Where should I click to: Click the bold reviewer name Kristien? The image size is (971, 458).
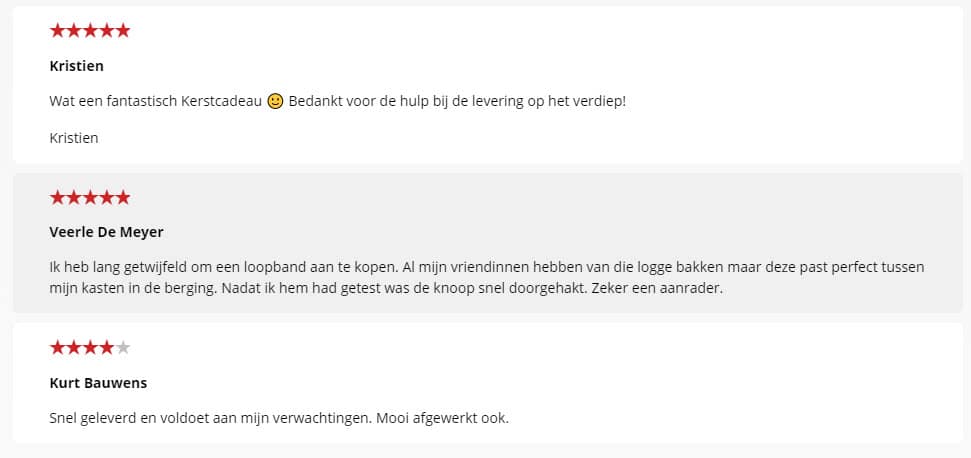pyautogui.click(x=76, y=66)
